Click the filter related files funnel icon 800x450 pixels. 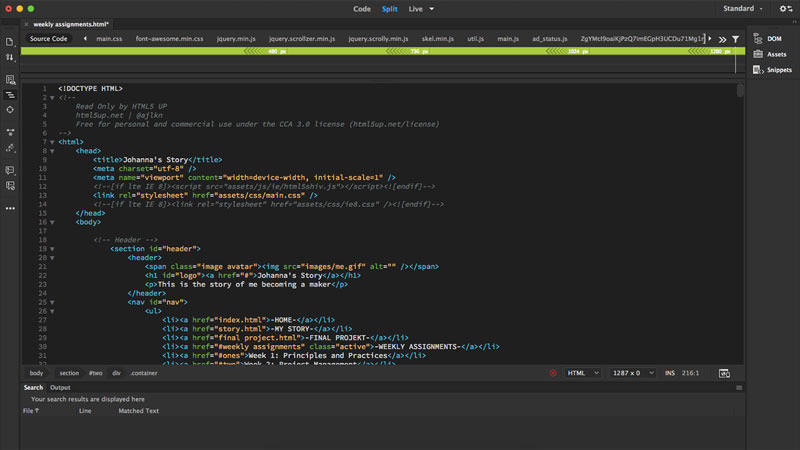click(x=736, y=39)
